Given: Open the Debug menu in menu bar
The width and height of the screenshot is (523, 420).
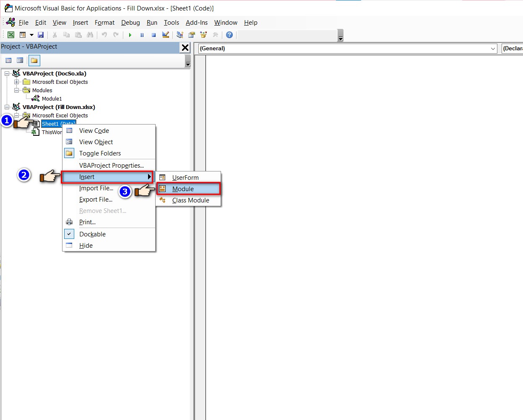Looking at the screenshot, I should click(x=130, y=23).
